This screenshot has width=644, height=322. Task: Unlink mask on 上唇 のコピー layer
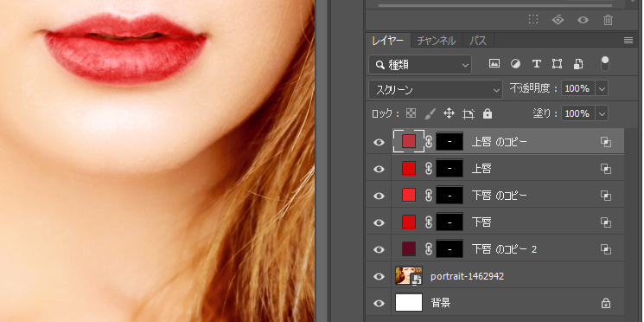click(x=429, y=142)
